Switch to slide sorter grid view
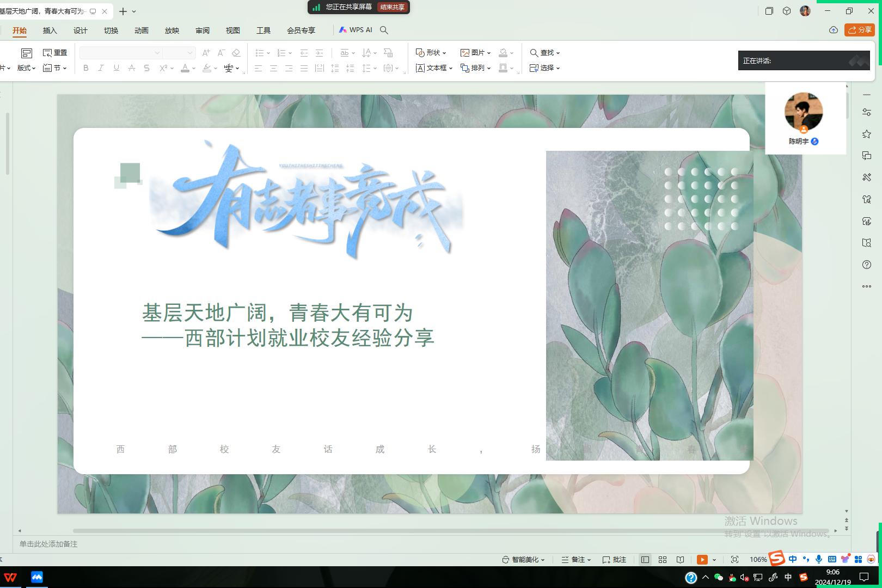The height and width of the screenshot is (588, 882). coord(663,560)
